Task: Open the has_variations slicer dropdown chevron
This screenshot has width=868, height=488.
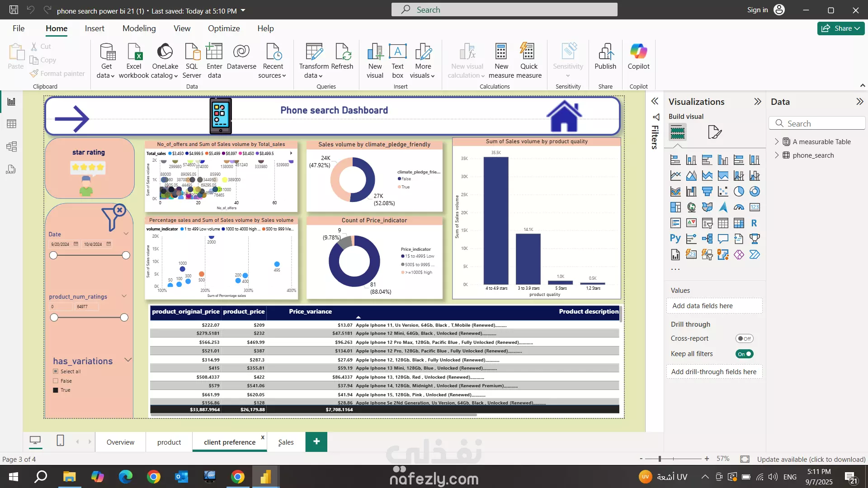Action: tap(128, 360)
